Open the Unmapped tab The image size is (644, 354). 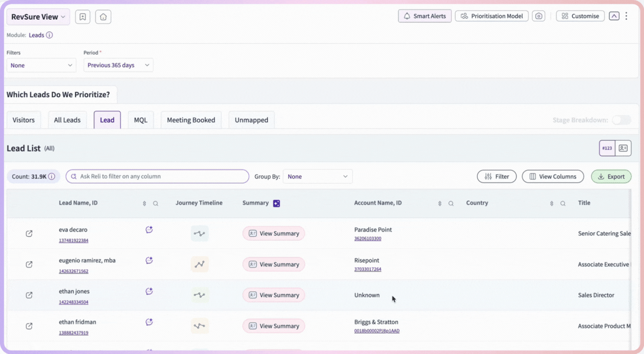pyautogui.click(x=252, y=120)
